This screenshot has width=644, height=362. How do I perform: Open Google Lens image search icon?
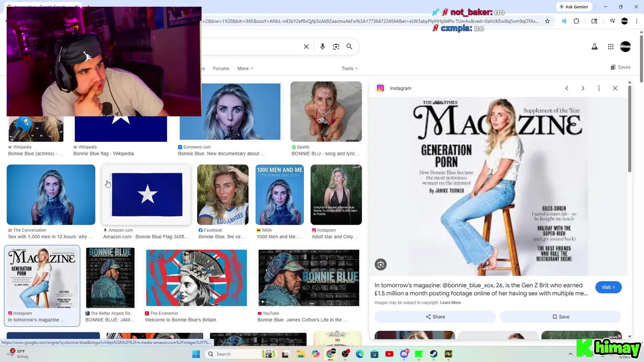coord(336,47)
